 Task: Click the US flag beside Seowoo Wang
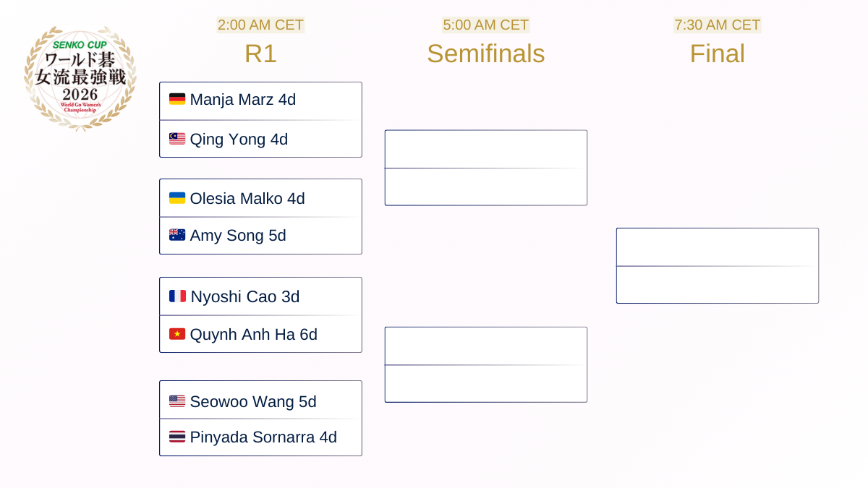[x=177, y=401]
